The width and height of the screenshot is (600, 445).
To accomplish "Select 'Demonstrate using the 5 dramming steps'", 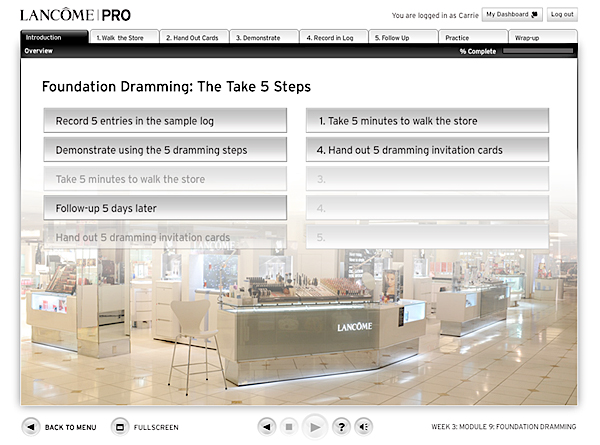I will 165,150.
